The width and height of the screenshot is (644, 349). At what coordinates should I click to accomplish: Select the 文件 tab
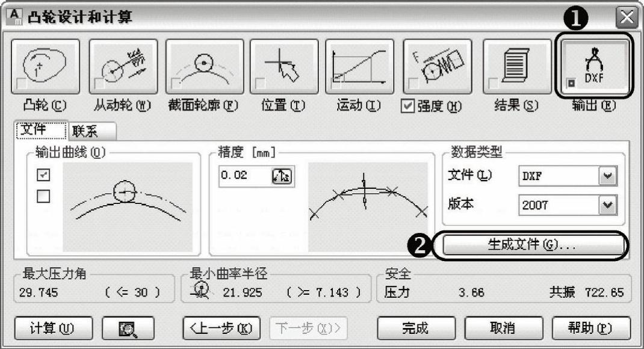[x=46, y=131]
